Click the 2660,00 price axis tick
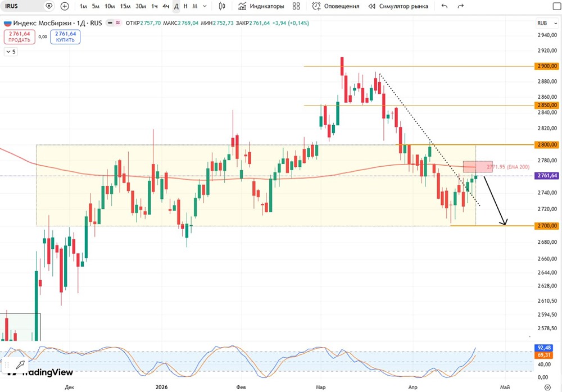Image resolution: width=562 pixels, height=392 pixels. coord(547,258)
